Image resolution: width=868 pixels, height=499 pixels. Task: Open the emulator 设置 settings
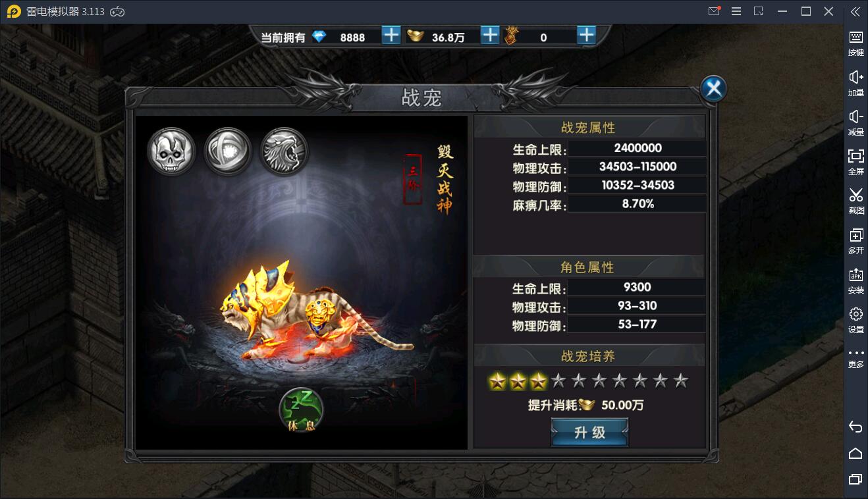(855, 320)
